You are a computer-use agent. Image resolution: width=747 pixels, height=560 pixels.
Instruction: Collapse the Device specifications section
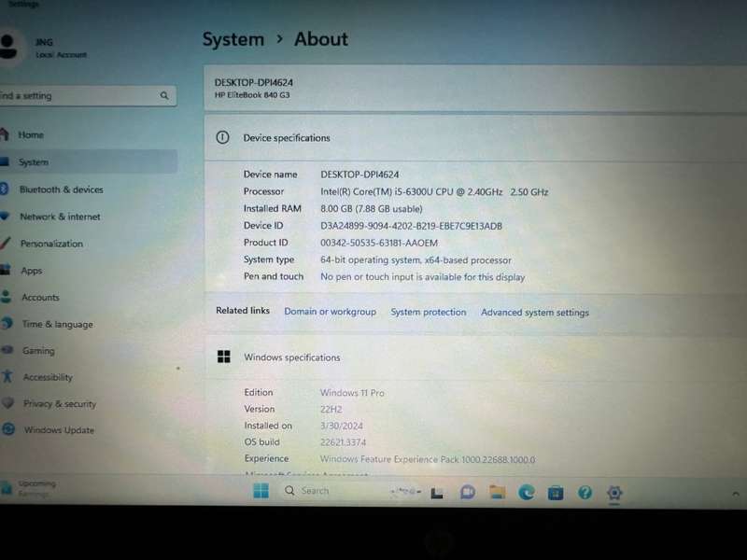point(475,138)
